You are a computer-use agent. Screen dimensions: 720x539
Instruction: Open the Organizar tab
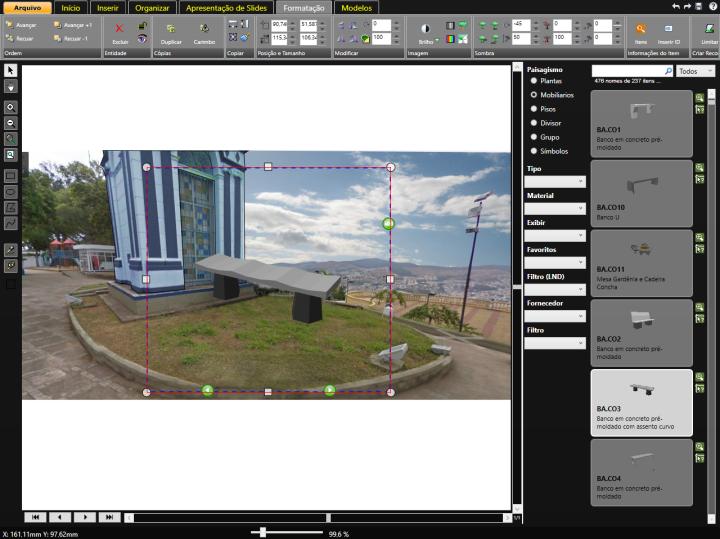(x=152, y=8)
